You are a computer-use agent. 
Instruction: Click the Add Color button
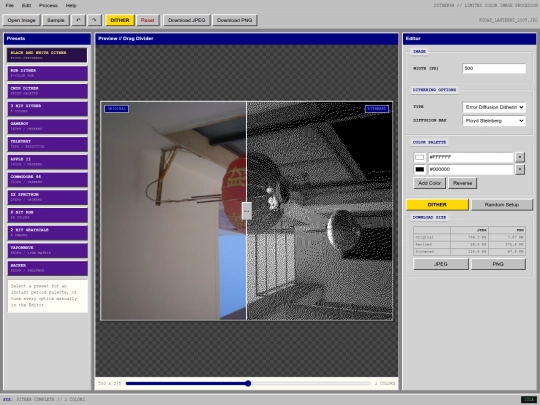tap(429, 183)
